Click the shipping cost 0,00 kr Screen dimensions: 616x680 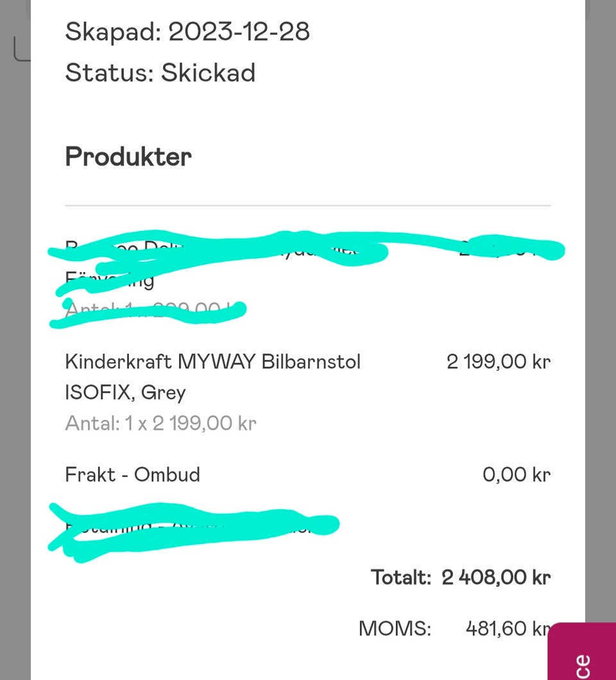click(x=516, y=475)
